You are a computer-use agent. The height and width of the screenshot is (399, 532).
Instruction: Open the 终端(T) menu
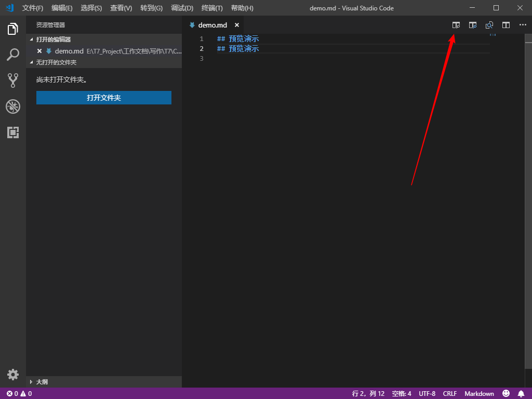point(212,8)
